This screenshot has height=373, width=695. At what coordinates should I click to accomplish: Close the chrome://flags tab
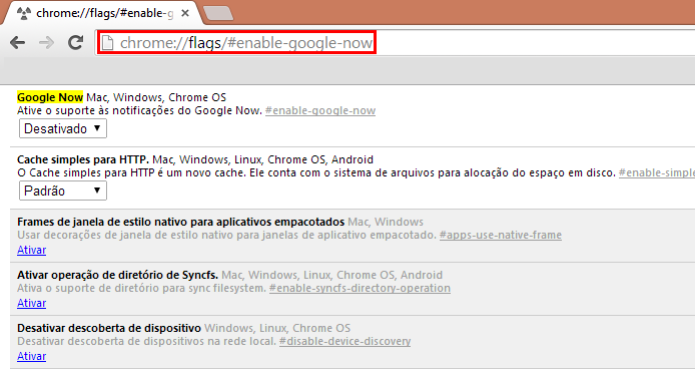tap(185, 13)
